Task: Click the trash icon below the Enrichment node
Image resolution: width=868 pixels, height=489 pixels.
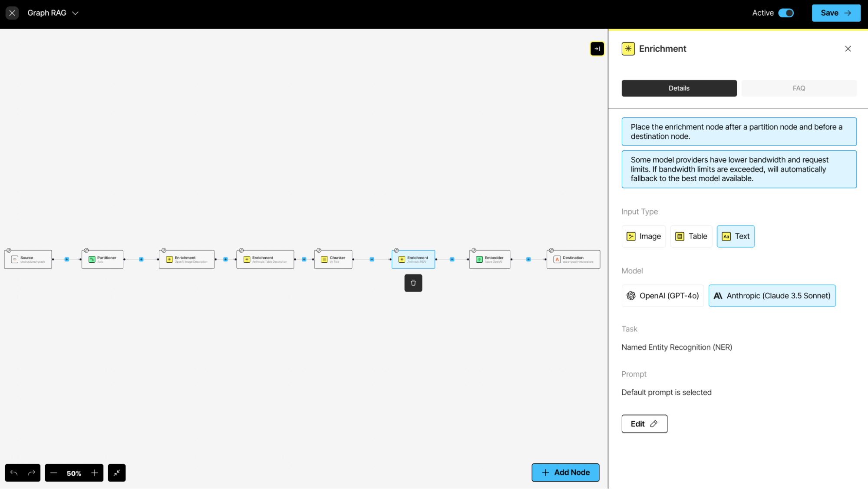Action: click(413, 283)
